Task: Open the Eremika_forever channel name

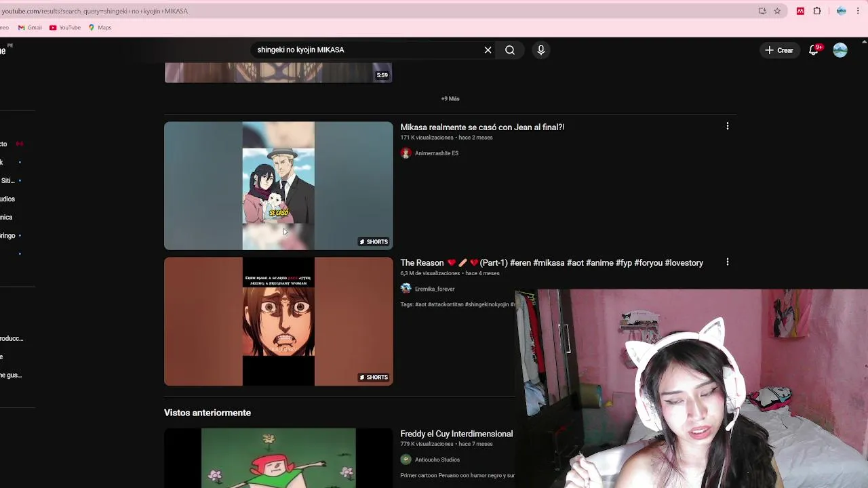Action: [x=435, y=289]
